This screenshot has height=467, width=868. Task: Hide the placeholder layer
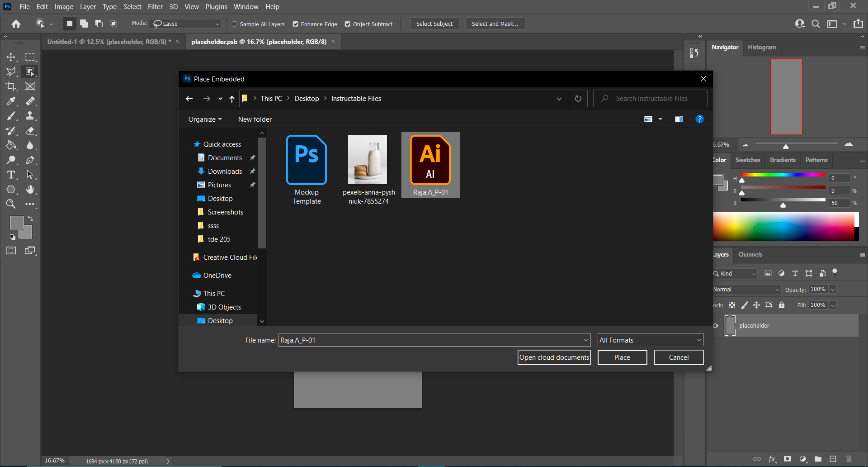716,325
